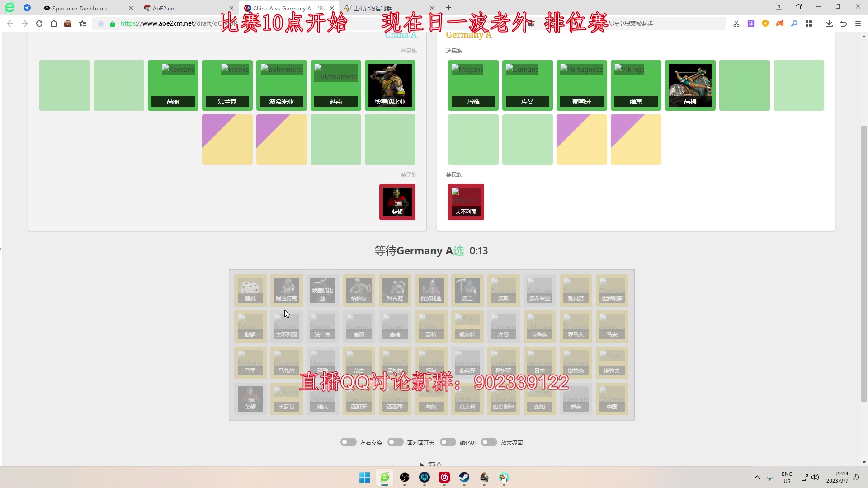Select the Byzantines (拜占庭) civilization tile
Viewport: 868px width, 488px height.
pos(395,290)
